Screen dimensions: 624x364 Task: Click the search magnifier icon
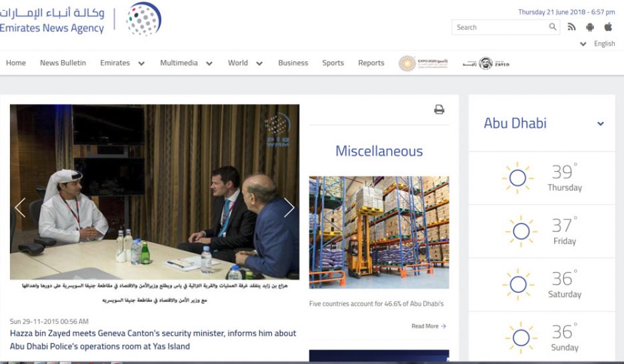click(553, 27)
